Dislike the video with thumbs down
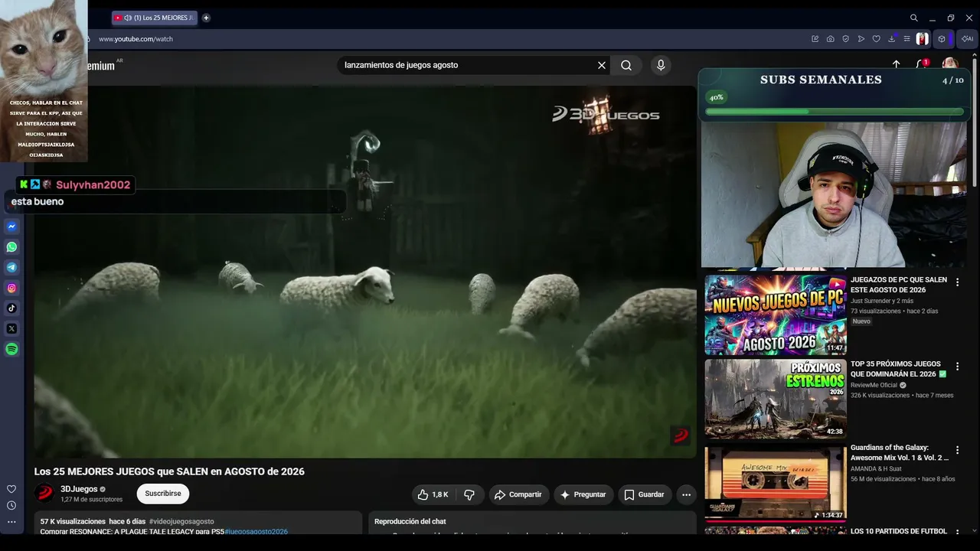980x551 pixels. [x=469, y=494]
